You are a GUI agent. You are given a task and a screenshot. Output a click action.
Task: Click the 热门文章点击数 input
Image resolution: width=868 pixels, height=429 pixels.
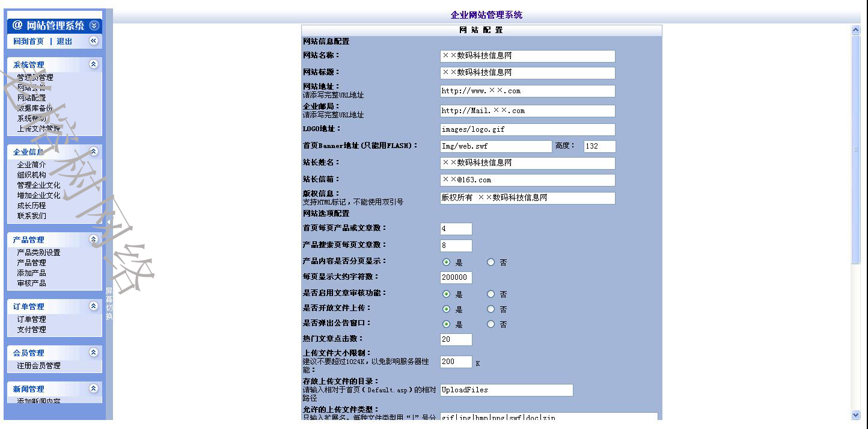point(456,339)
